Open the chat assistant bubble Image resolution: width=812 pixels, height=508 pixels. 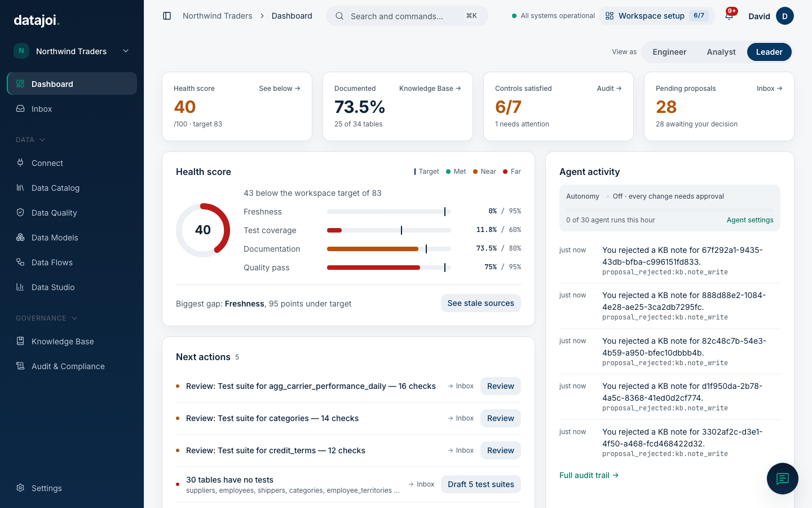coord(782,479)
